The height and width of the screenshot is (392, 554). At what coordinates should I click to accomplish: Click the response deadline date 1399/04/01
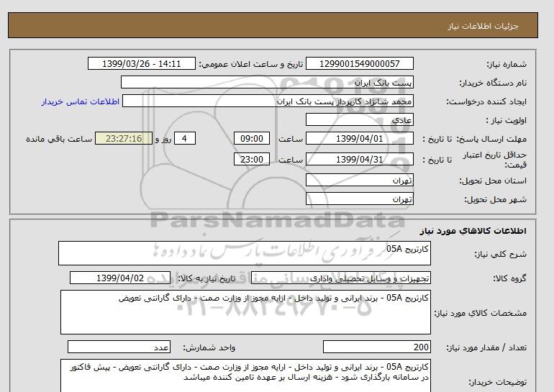(359, 138)
